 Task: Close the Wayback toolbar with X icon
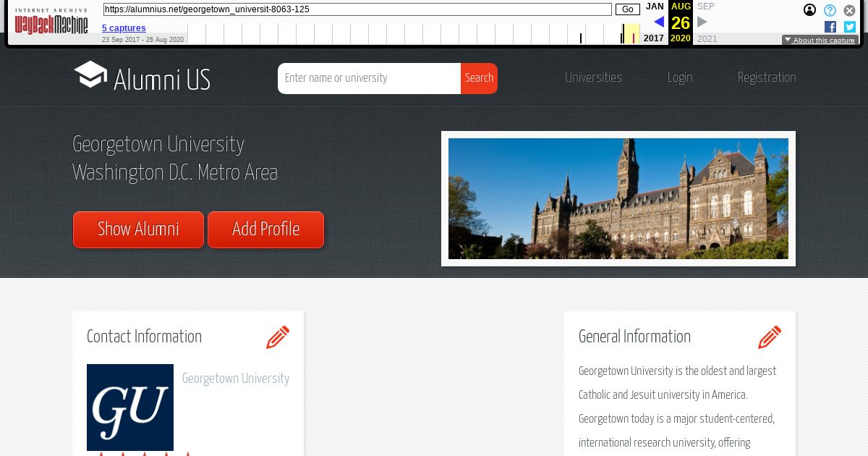tap(849, 10)
